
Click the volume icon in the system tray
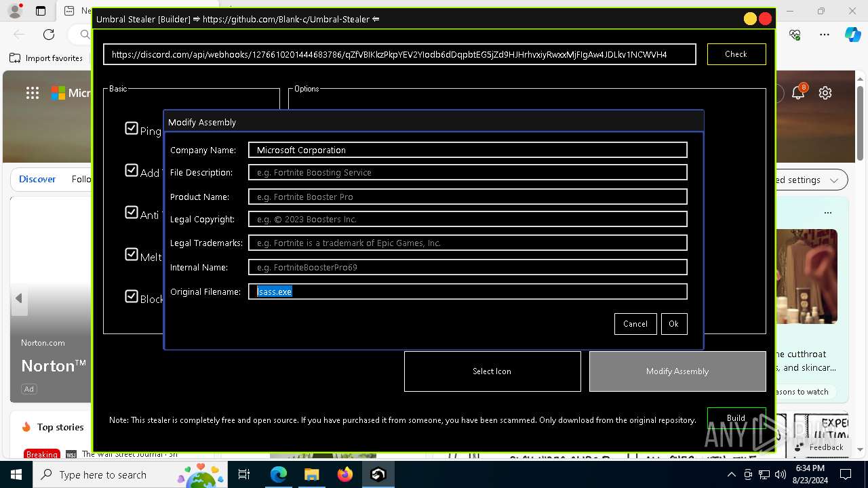pyautogui.click(x=781, y=474)
